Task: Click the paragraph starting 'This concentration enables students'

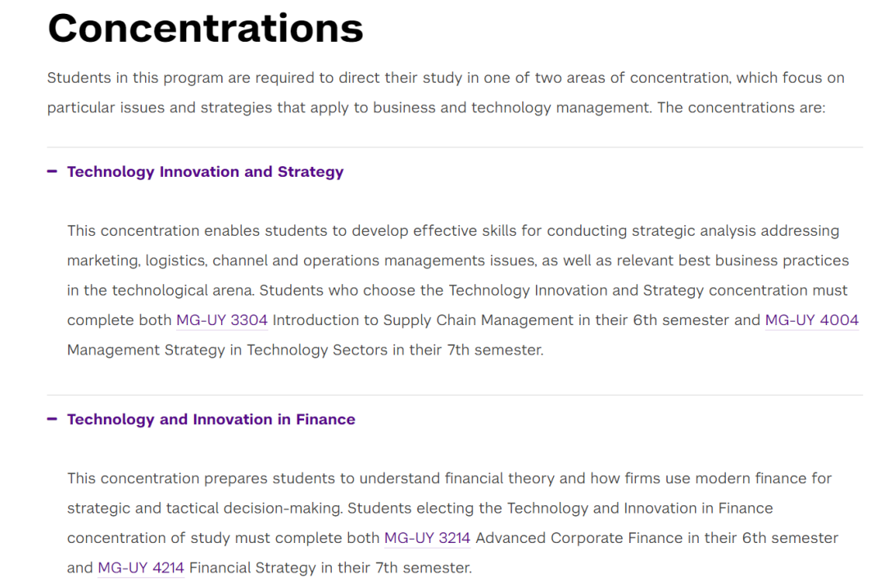Action: coord(463,290)
